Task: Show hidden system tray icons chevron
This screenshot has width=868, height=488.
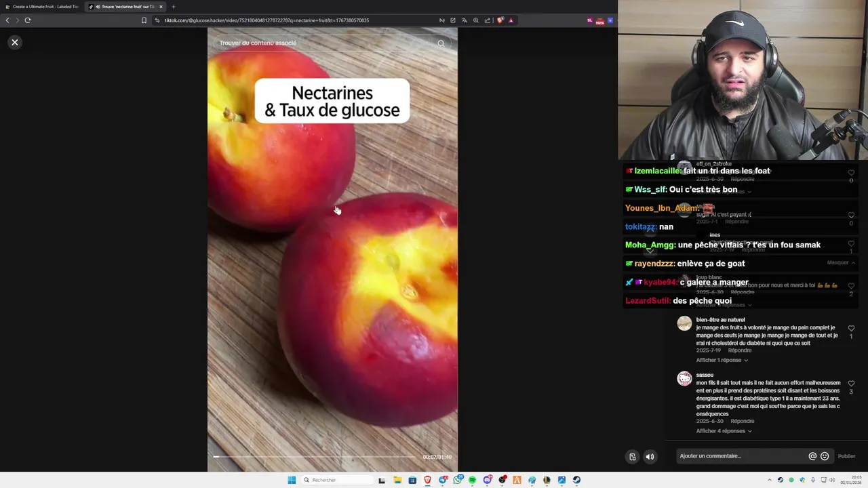Action: pos(769,480)
